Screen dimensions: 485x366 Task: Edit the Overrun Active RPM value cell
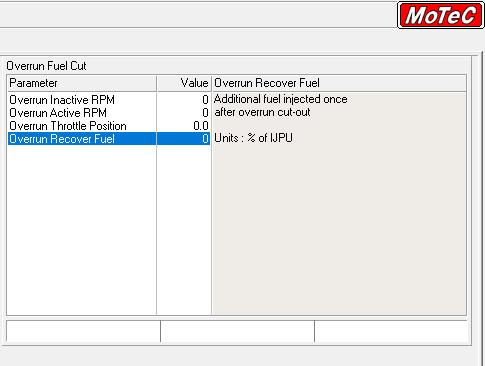(184, 113)
